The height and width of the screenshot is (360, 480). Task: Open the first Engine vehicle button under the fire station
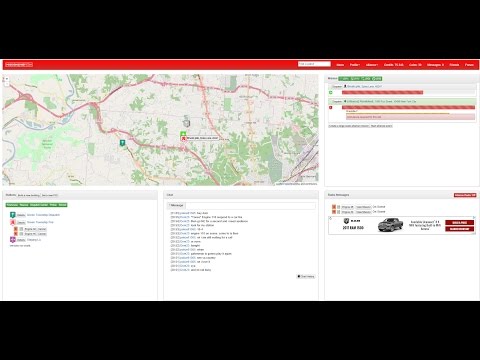(x=35, y=229)
